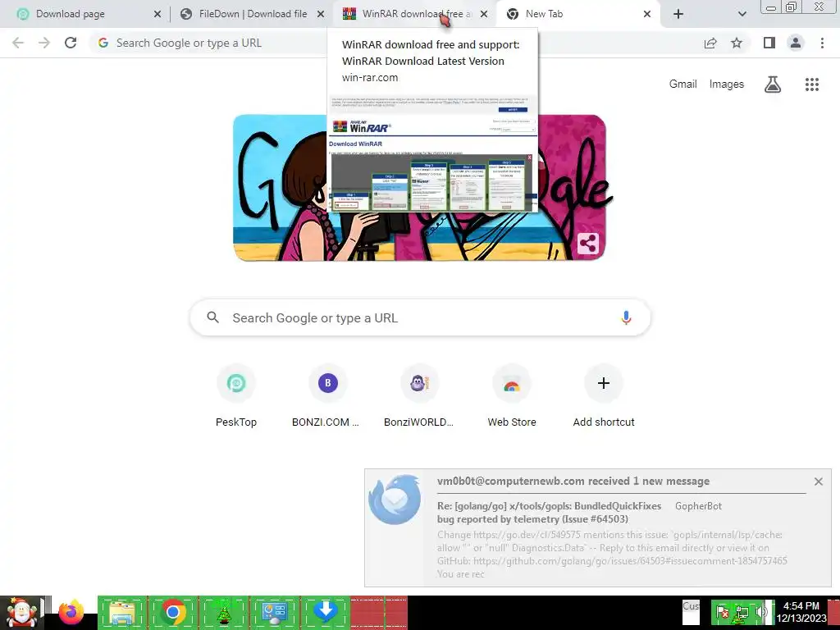The image size is (840, 630).
Task: Open Search Labs flask icon
Action: pos(773,84)
